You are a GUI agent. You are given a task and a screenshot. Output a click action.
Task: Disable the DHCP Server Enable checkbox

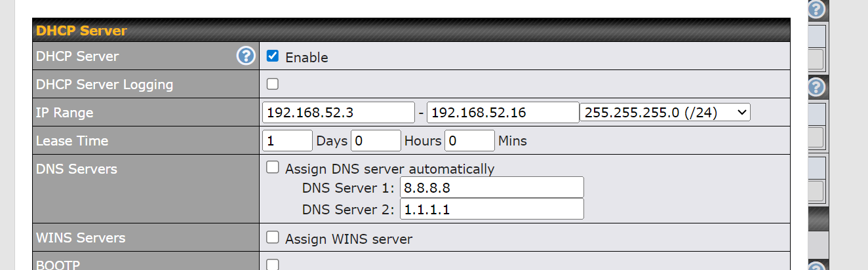[273, 56]
